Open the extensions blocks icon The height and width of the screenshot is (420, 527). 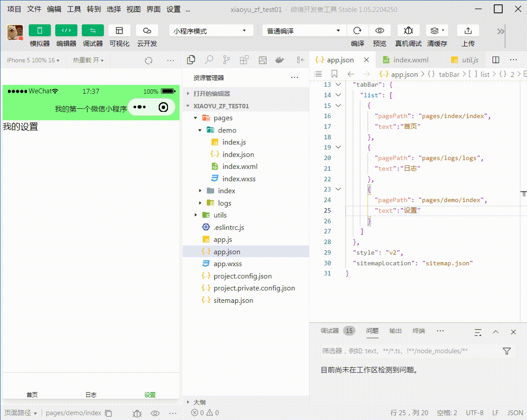click(244, 60)
